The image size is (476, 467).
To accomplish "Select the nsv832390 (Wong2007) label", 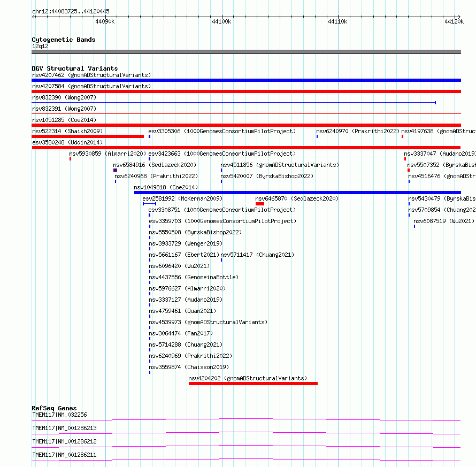I will point(64,97).
